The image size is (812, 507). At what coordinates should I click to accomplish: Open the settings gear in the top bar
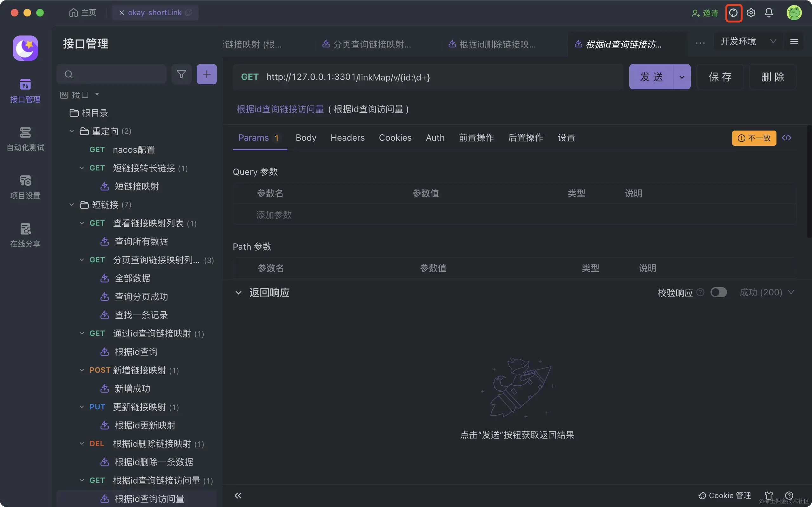751,12
